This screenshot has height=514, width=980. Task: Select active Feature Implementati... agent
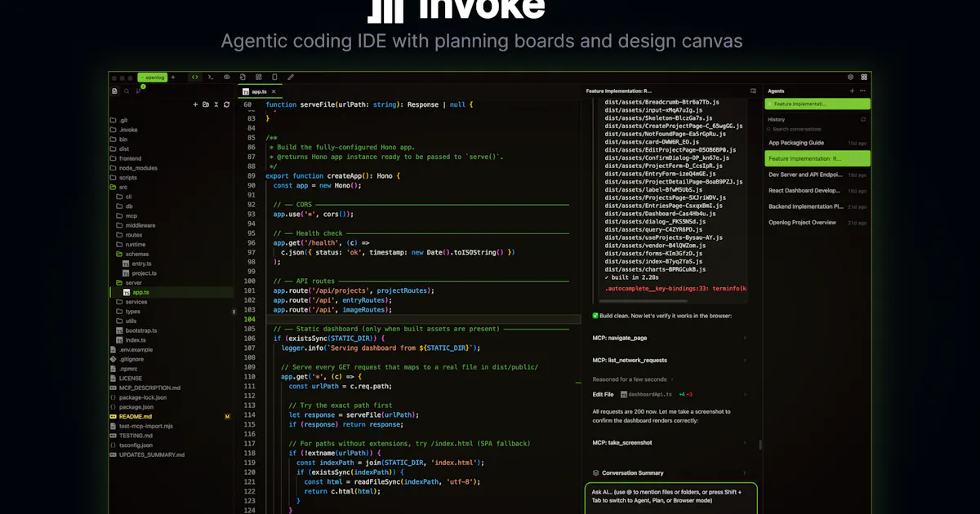(817, 104)
